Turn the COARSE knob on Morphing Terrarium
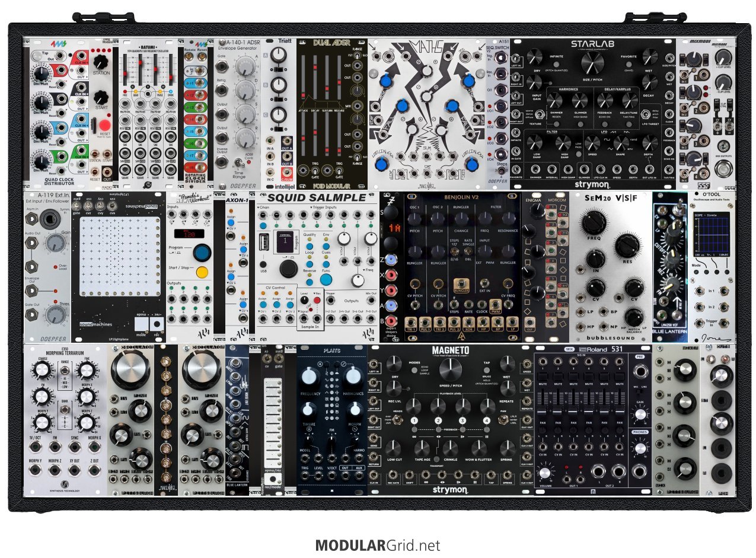 (42, 371)
